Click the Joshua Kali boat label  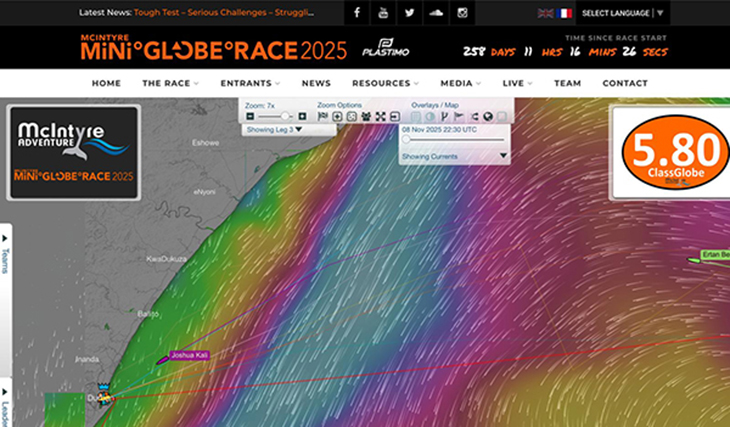tap(189, 355)
